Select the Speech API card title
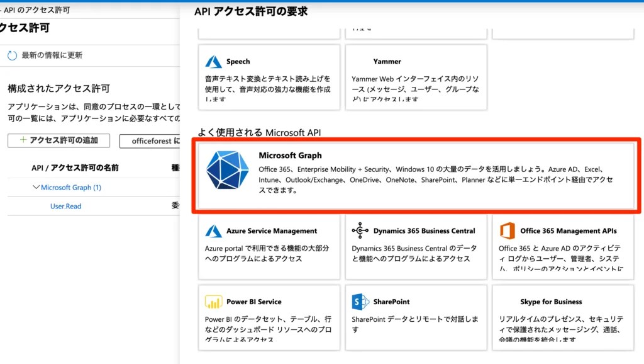Image resolution: width=644 pixels, height=364 pixels. tap(238, 61)
